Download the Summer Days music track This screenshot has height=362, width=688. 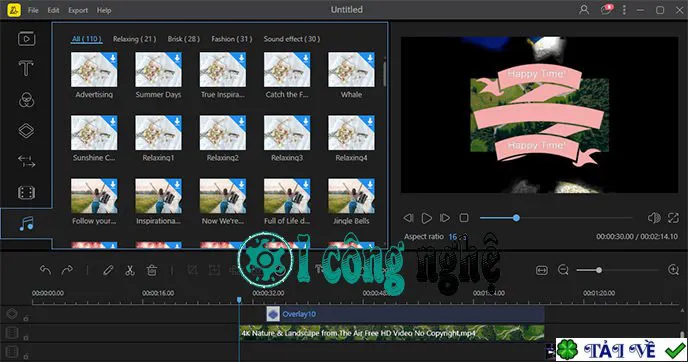[177, 57]
